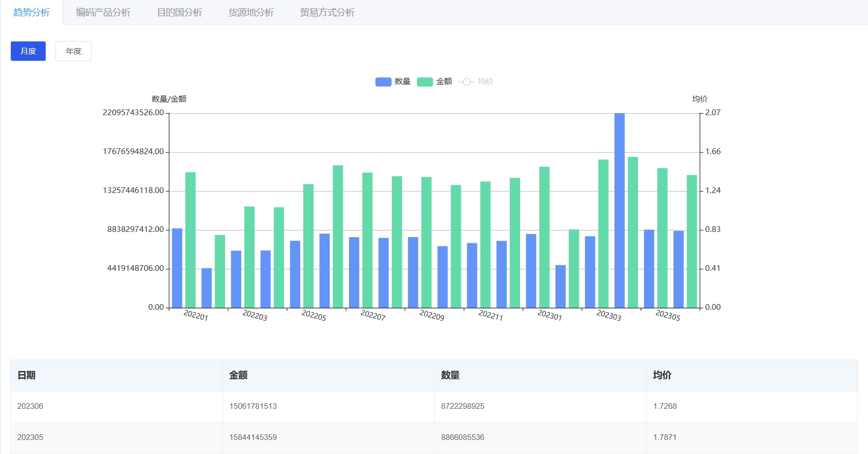Toggle the 数量 legend series
Screen dimensions: 868x454
393,81
